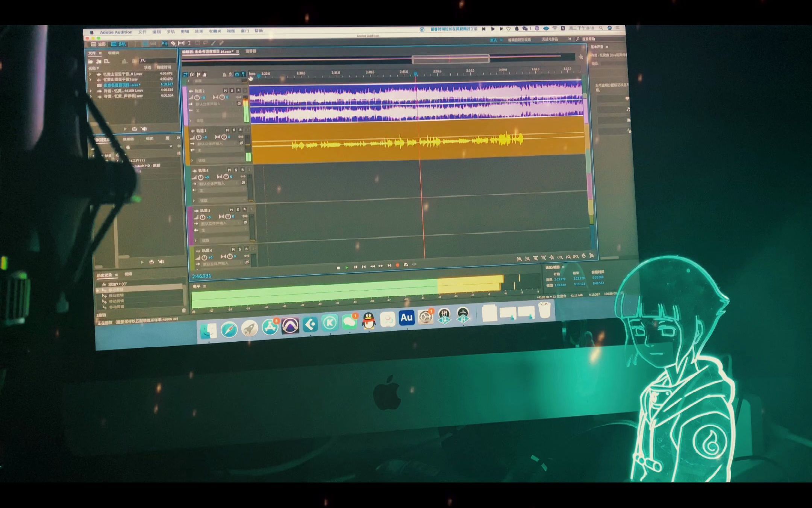Arm track 4 for record with R button

pyautogui.click(x=242, y=170)
